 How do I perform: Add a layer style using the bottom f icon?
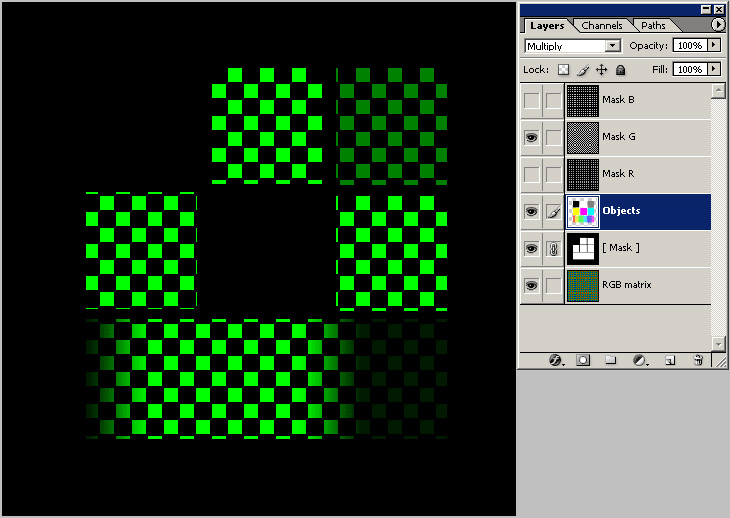click(556, 360)
